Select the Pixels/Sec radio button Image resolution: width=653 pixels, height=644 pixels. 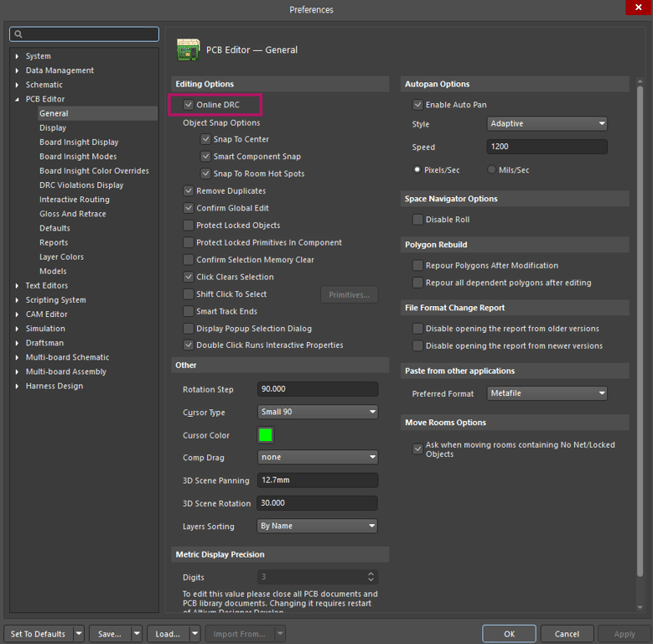tap(417, 169)
